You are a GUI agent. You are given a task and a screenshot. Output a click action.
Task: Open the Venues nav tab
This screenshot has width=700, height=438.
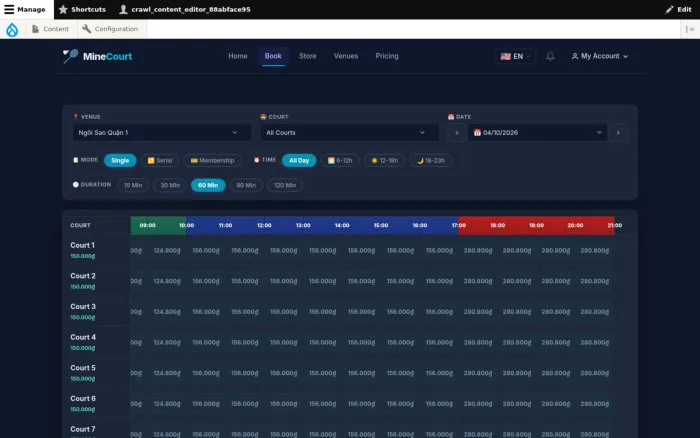[x=346, y=56]
